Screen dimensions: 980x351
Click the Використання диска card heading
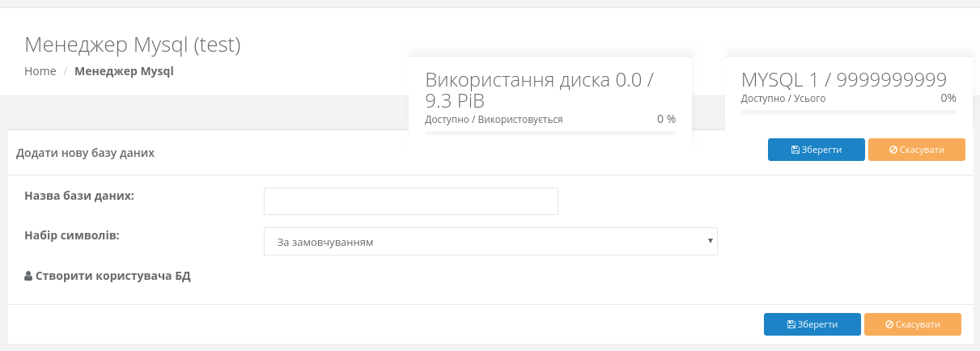click(539, 90)
